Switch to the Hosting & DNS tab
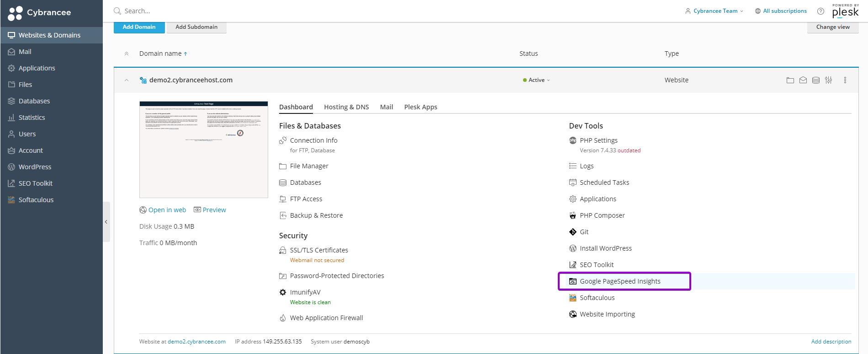This screenshot has width=868, height=354. 346,107
